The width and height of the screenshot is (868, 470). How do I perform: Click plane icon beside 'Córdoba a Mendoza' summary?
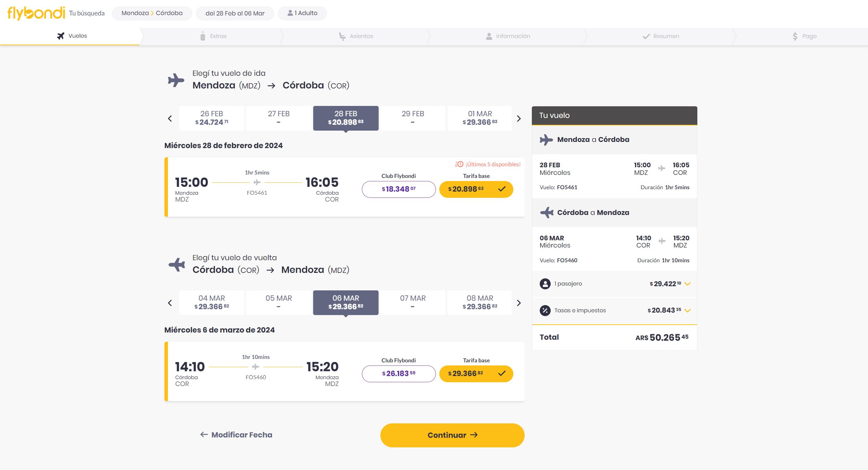[x=547, y=213]
